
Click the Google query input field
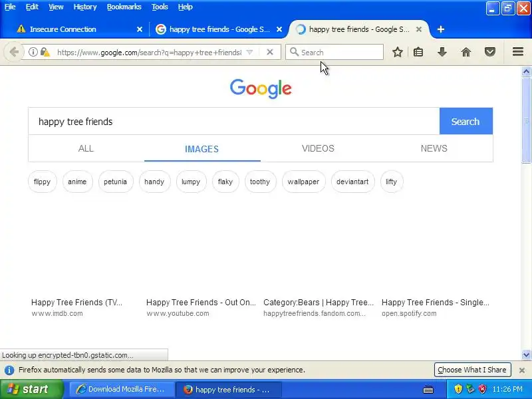pyautogui.click(x=234, y=122)
